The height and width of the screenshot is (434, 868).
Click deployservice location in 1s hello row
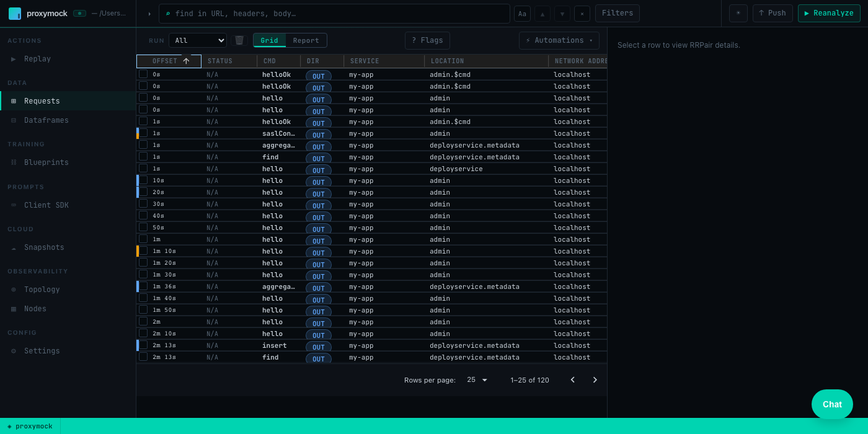[456, 169]
